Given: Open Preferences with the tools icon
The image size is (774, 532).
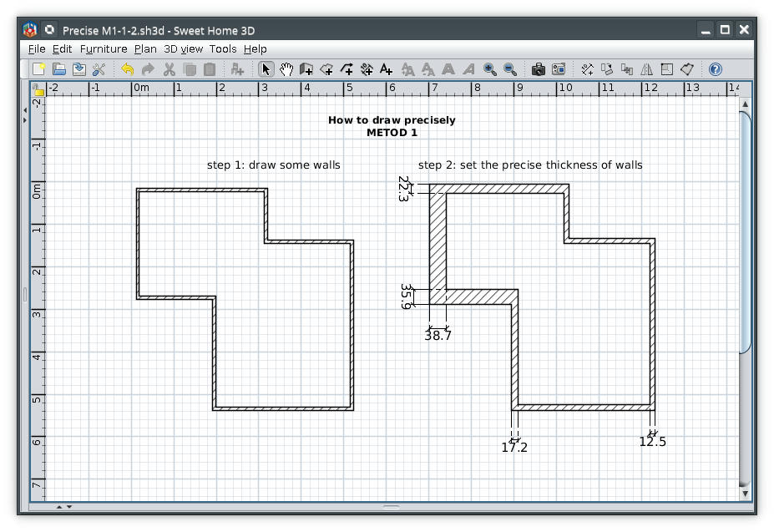Looking at the screenshot, I should (99, 69).
